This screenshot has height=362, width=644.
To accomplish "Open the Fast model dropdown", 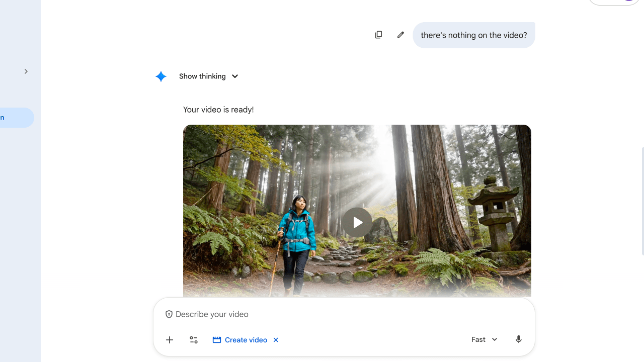I will coord(484,339).
